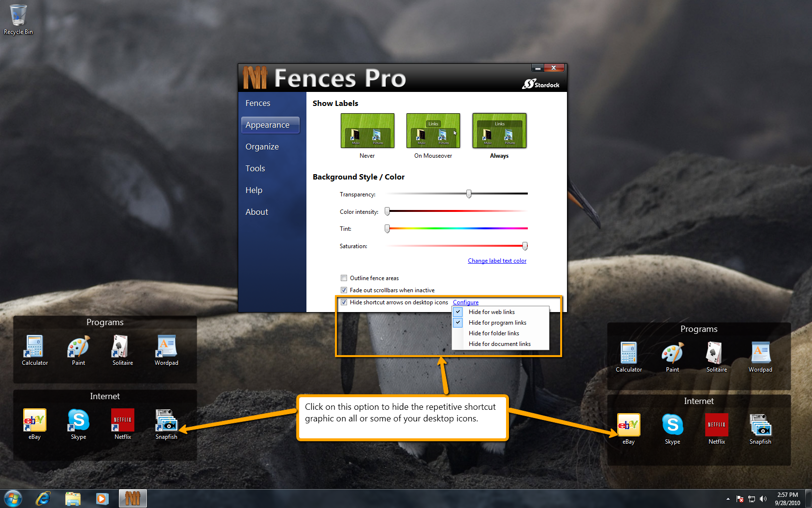Enable Outline fence areas checkbox
Viewport: 812px width, 508px height.
(x=344, y=278)
